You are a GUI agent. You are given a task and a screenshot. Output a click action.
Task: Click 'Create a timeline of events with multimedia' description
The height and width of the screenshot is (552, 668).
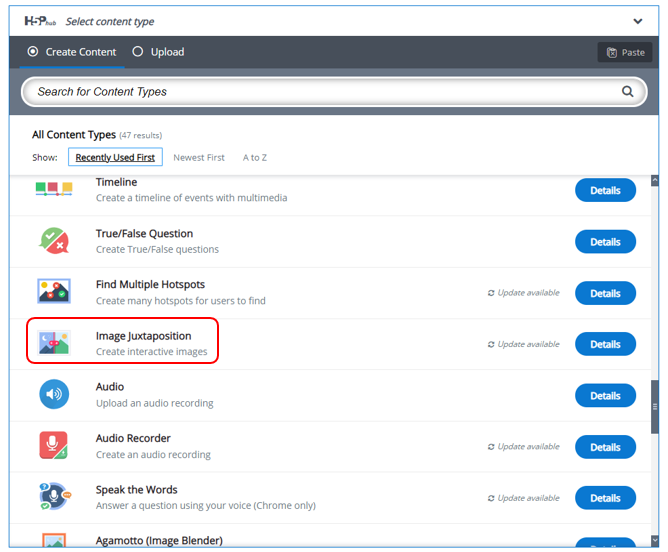pyautogui.click(x=191, y=198)
